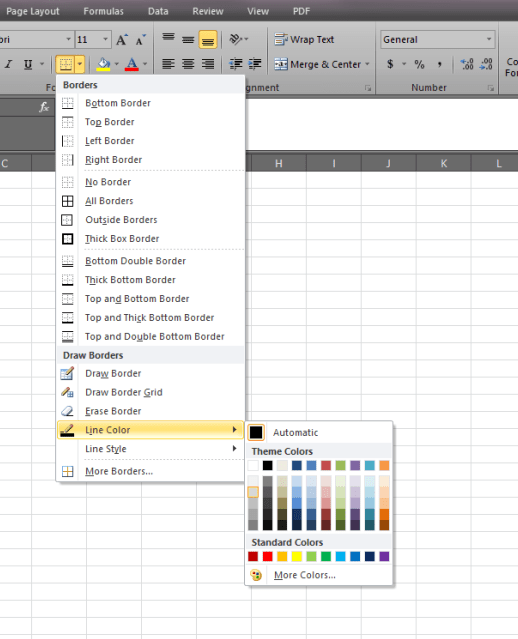The image size is (518, 639).
Task: Open the Merge & Center dropdown arrow
Action: pos(367,64)
